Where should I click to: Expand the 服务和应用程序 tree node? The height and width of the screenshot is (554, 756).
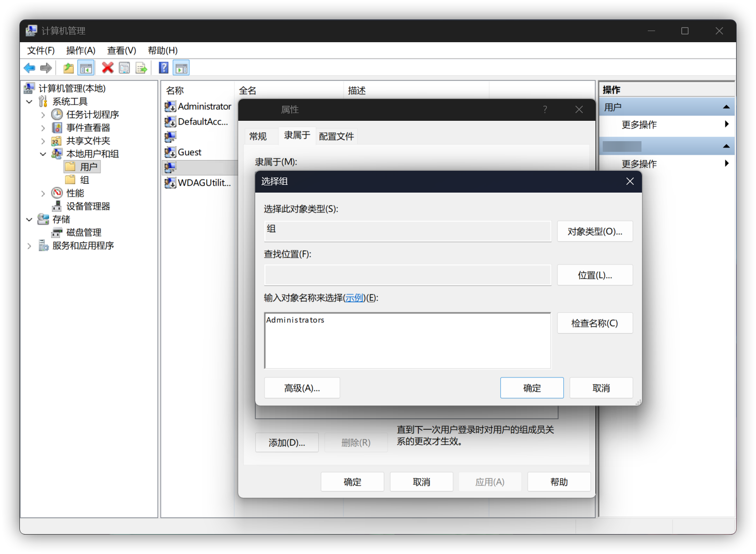coord(29,246)
